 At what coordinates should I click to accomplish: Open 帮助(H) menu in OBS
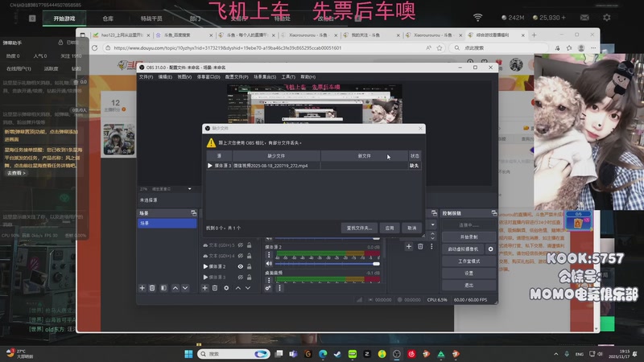pos(308,76)
